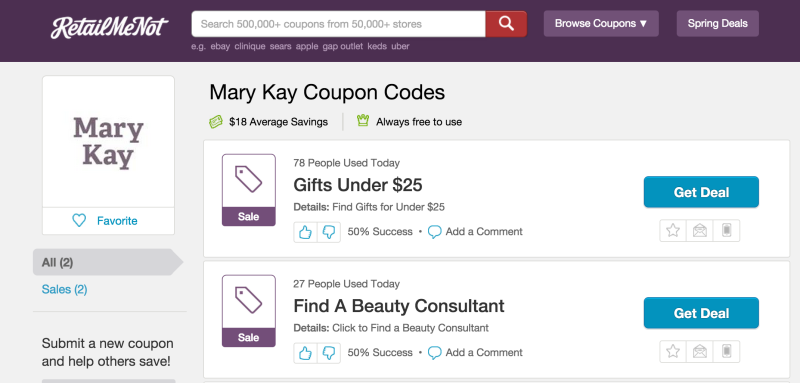This screenshot has height=383, width=800.
Task: Email the Gifts Under $25 deal
Action: coord(699,231)
